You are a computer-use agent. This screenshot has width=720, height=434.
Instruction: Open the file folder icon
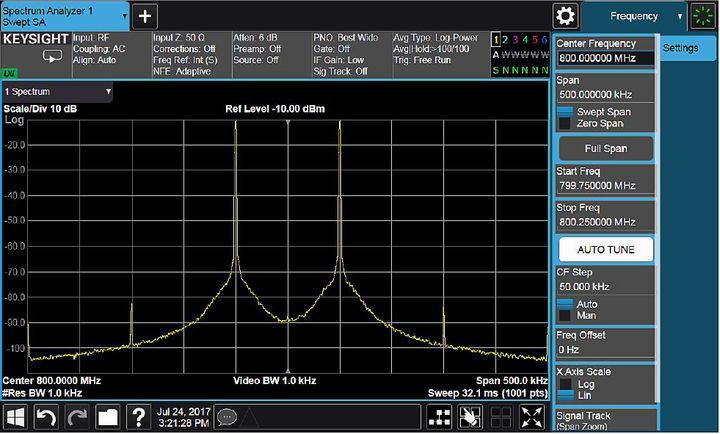coord(108,416)
